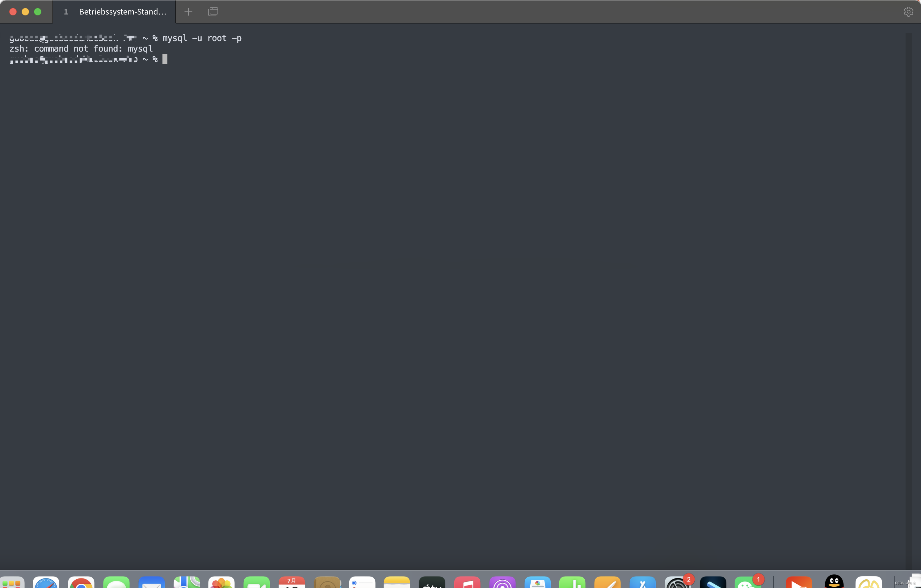This screenshot has height=588, width=921.
Task: Click the split window pane icon
Action: (213, 12)
